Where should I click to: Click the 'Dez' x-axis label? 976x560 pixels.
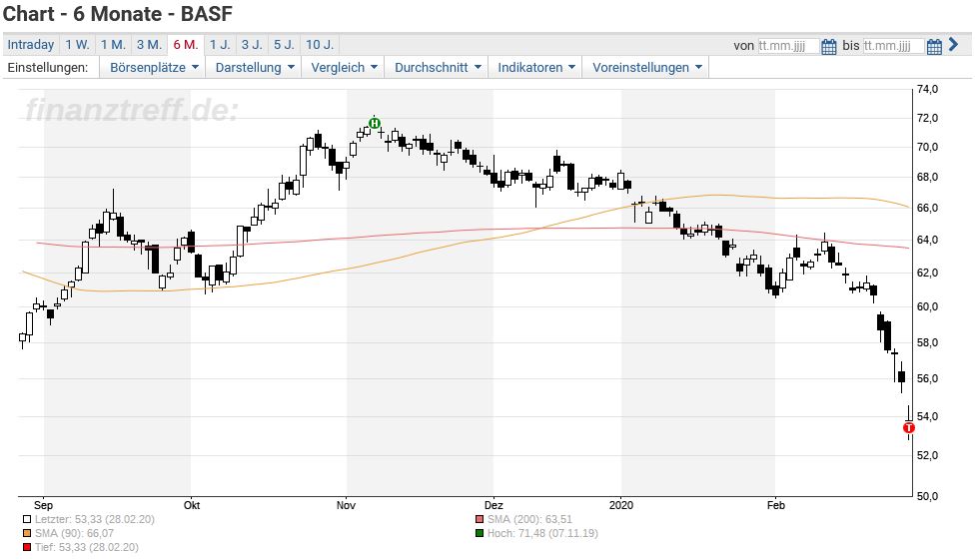[x=493, y=505]
